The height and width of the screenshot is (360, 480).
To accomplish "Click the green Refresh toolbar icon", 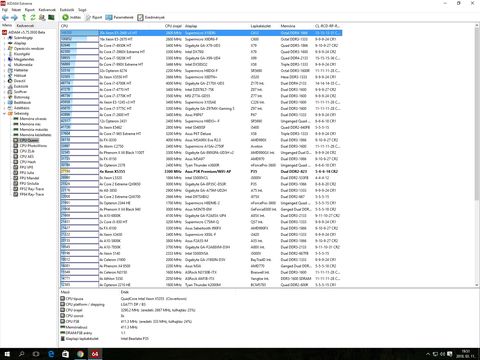I will pyautogui.click(x=33, y=17).
